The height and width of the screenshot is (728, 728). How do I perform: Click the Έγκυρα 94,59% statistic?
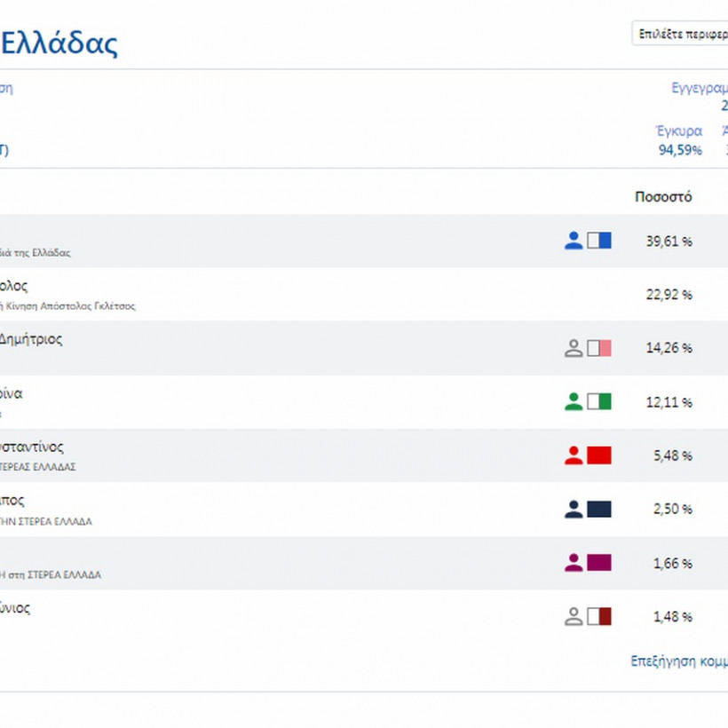[x=679, y=141]
